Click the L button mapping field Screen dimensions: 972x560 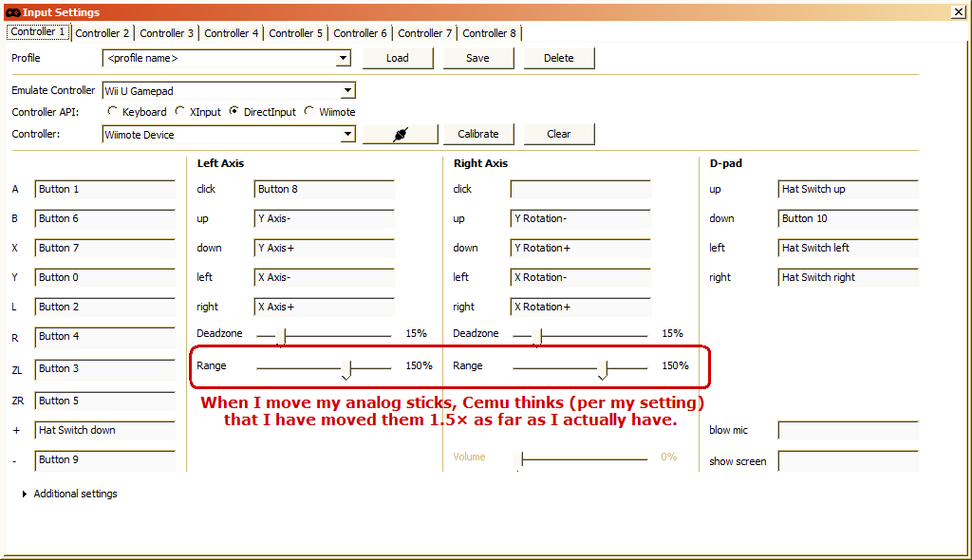coord(104,307)
